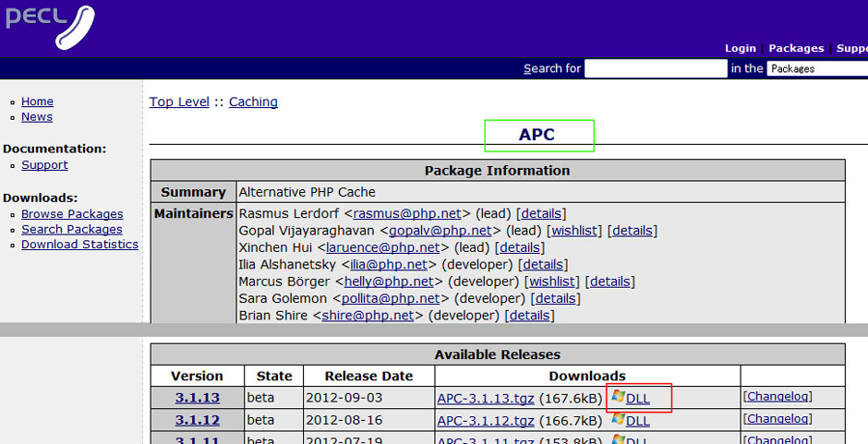
Task: Click the Available Releases table header
Action: [x=497, y=354]
